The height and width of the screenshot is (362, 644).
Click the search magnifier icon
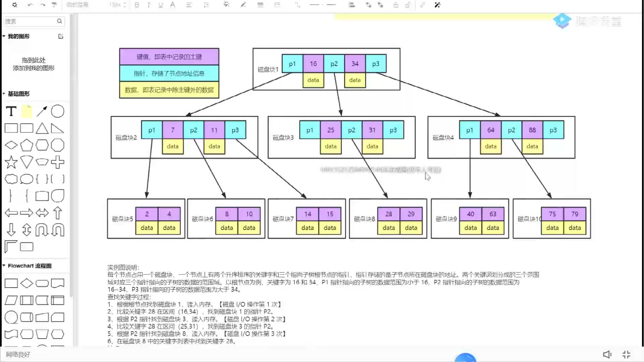tap(59, 21)
